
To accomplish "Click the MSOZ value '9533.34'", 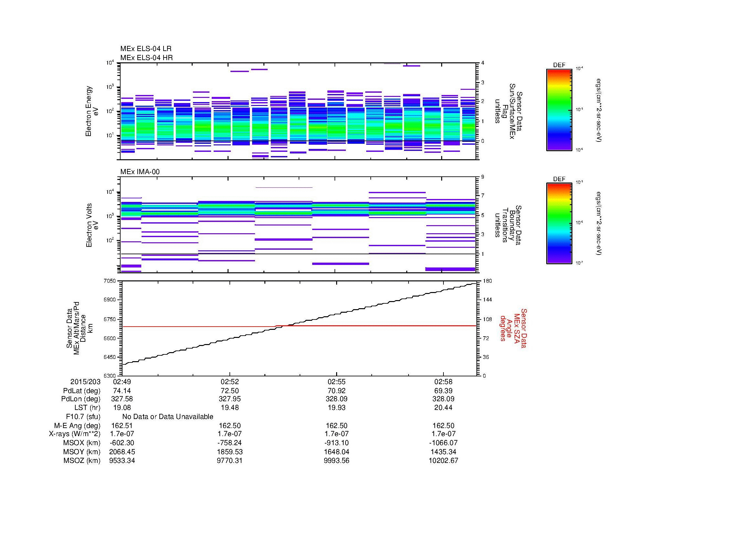I will tap(122, 461).
